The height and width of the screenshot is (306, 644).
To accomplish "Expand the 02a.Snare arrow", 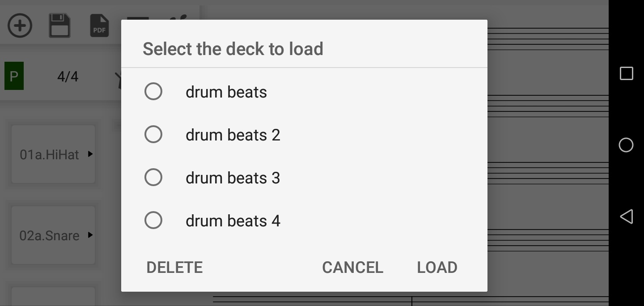I will pos(90,235).
